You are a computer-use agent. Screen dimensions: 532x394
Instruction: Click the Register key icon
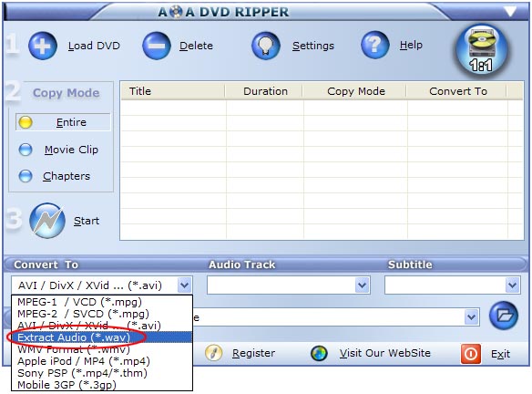[x=214, y=353]
